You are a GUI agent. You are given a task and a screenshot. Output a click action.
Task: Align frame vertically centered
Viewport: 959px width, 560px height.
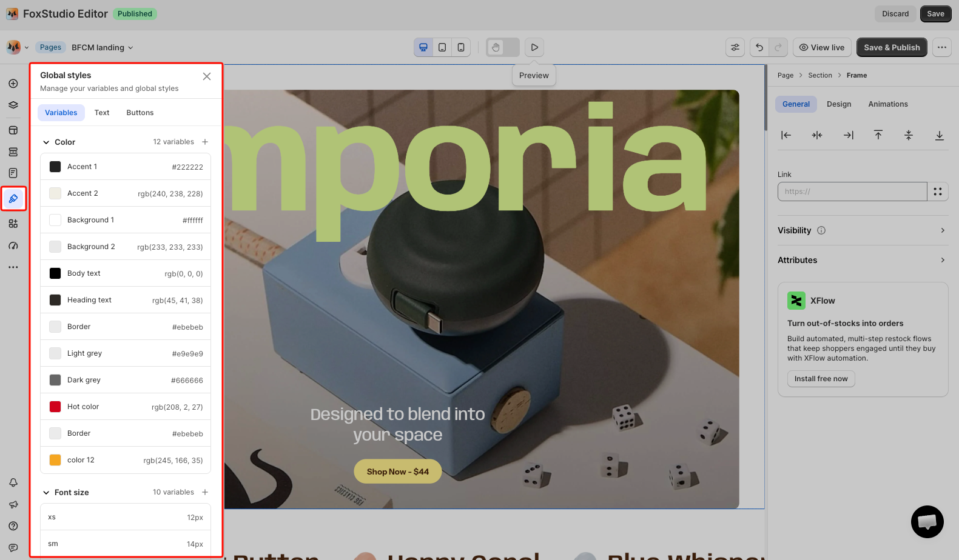click(909, 135)
